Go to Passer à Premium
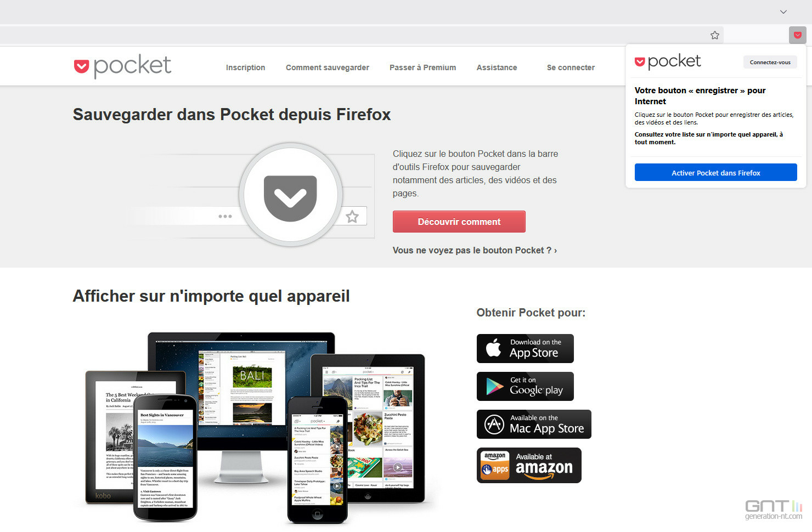The width and height of the screenshot is (812, 532). pos(422,67)
